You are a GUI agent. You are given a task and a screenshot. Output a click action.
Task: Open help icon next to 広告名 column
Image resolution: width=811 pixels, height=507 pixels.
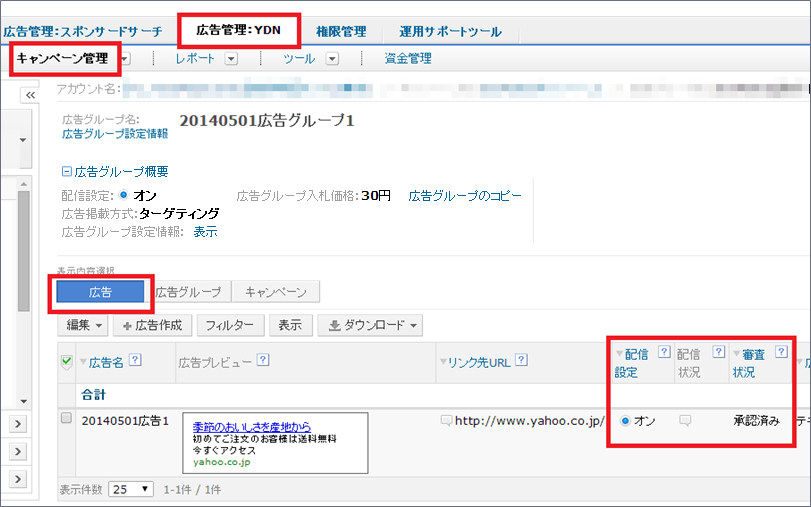[135, 360]
